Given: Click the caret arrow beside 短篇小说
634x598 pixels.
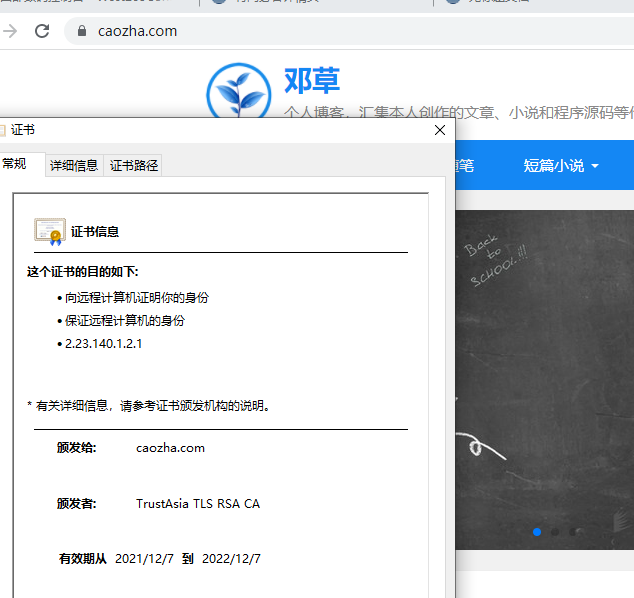Looking at the screenshot, I should coord(595,167).
